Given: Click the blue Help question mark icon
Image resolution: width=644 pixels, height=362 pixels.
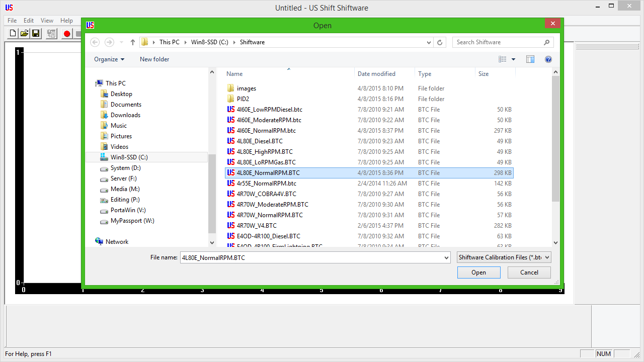Looking at the screenshot, I should 548,59.
